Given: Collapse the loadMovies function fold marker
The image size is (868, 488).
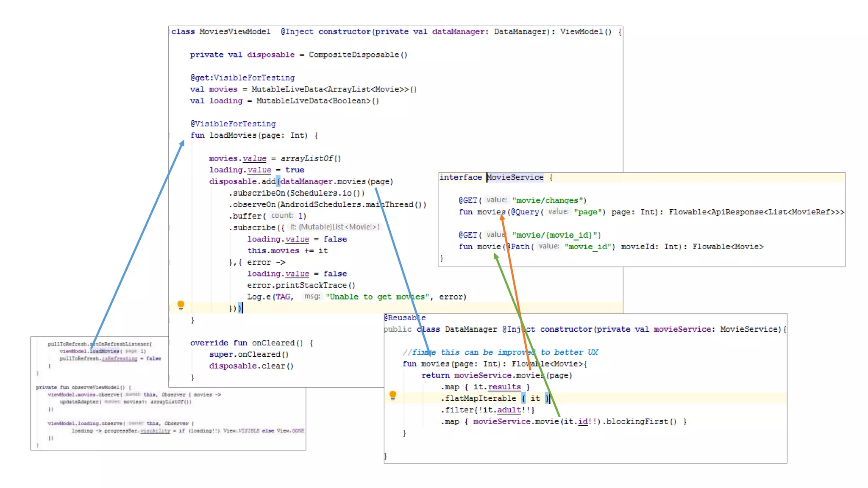Looking at the screenshot, I should click(x=170, y=136).
